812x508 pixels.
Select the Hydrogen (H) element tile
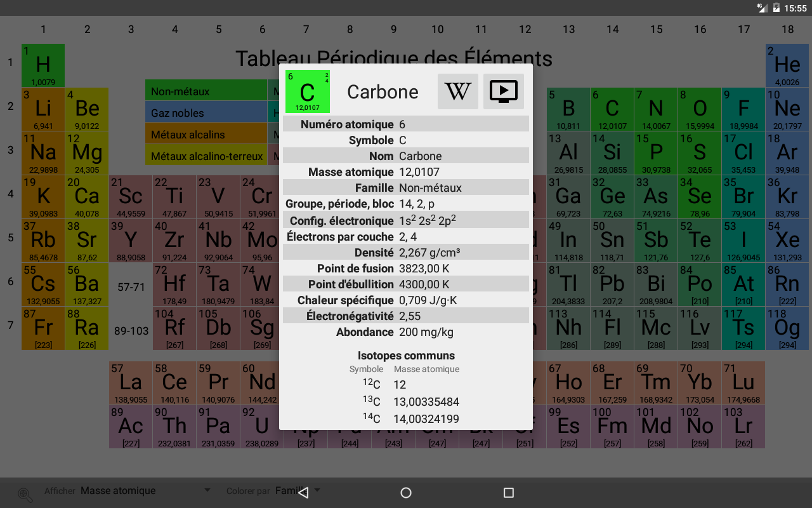[x=43, y=65]
